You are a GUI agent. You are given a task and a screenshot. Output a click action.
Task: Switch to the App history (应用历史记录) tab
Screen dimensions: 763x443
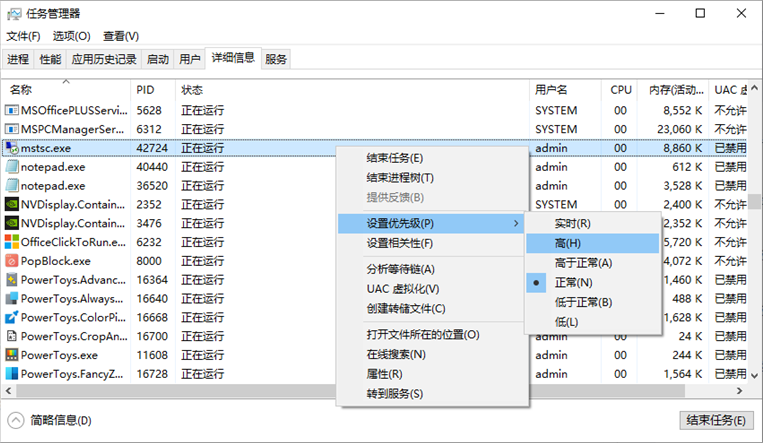[104, 59]
